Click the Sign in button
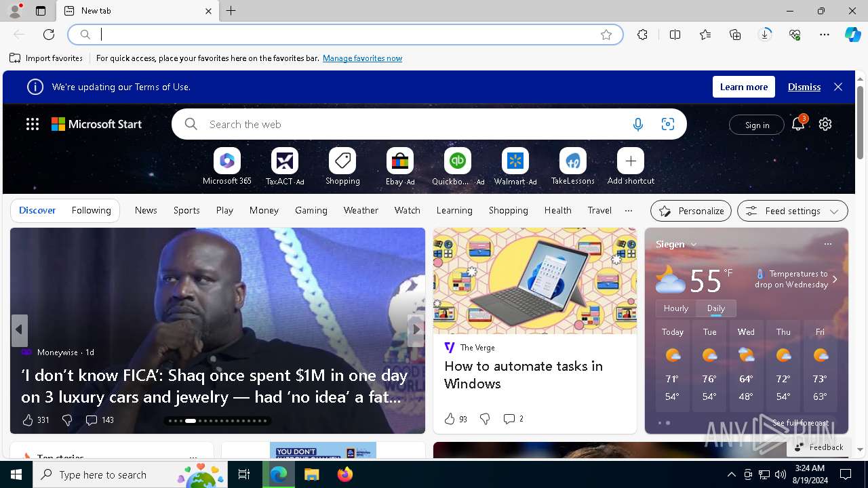 pyautogui.click(x=757, y=125)
